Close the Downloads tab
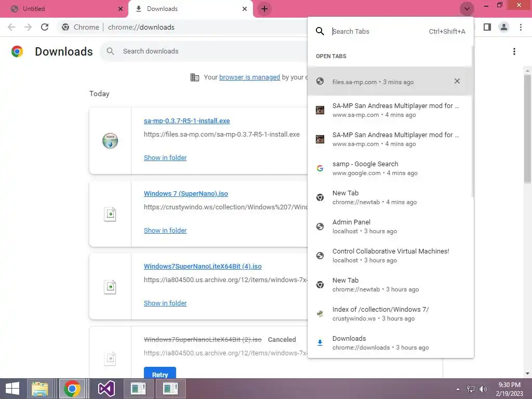Screen dimensions: 532x399 click(x=245, y=9)
